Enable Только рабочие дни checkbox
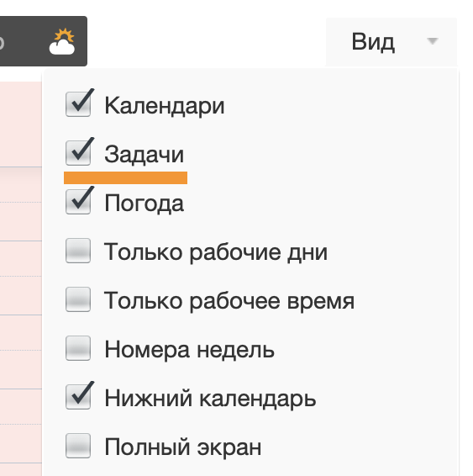 coord(78,251)
